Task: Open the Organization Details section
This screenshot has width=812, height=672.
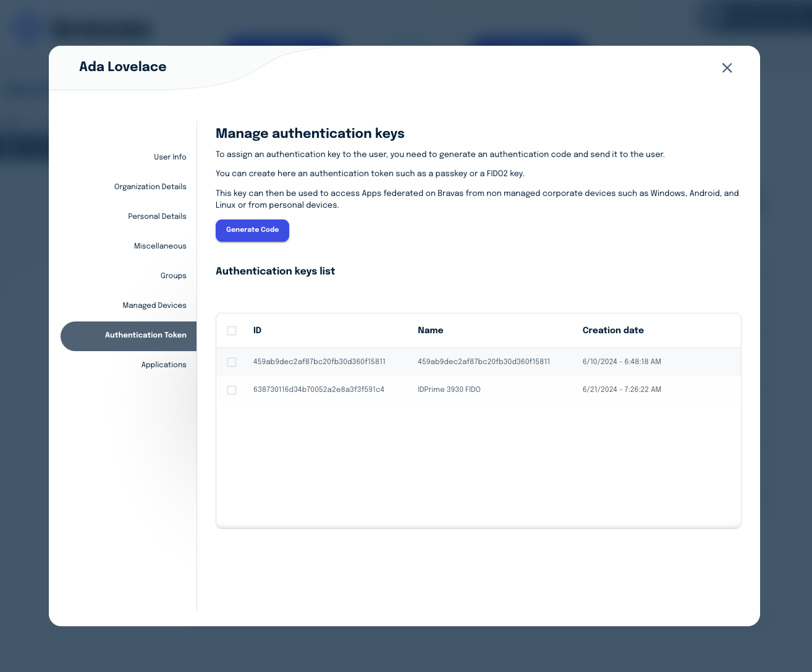Action: point(150,187)
